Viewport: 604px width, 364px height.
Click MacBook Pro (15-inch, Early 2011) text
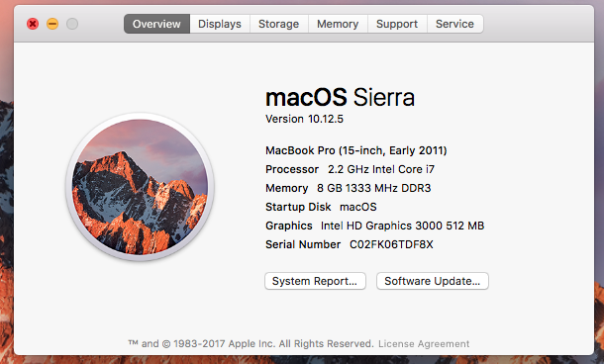click(x=355, y=150)
